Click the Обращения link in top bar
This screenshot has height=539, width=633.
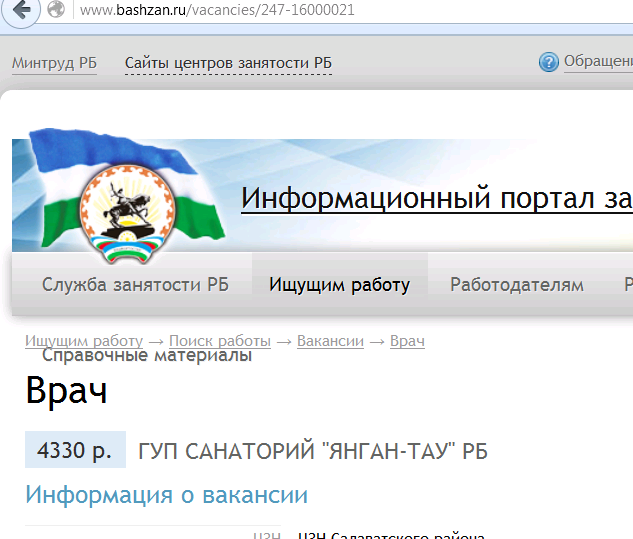coord(597,62)
